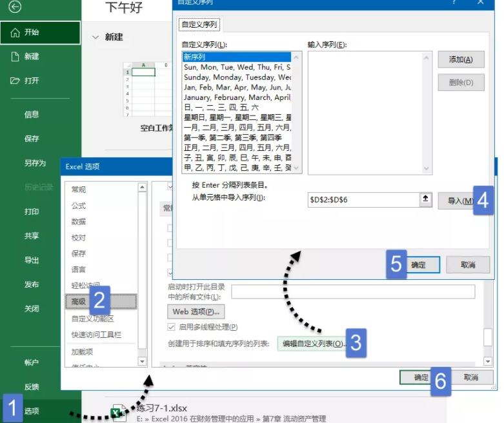Select the Sun, Mon, Tue list entry
The height and width of the screenshot is (423, 504).
[x=237, y=67]
